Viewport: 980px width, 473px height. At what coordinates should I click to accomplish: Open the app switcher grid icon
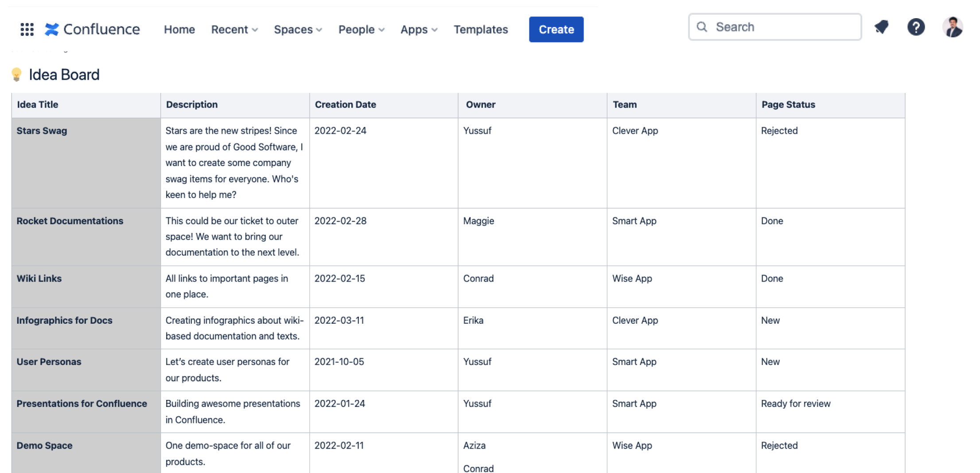coord(27,29)
